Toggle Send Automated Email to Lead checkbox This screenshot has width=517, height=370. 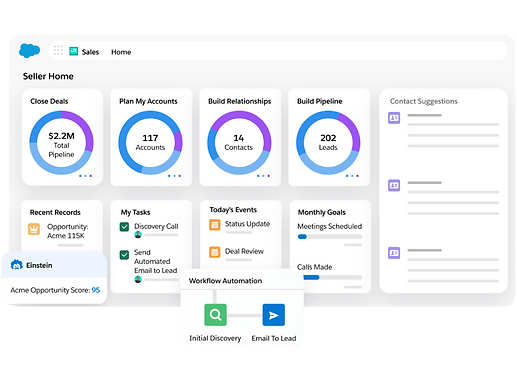[124, 255]
